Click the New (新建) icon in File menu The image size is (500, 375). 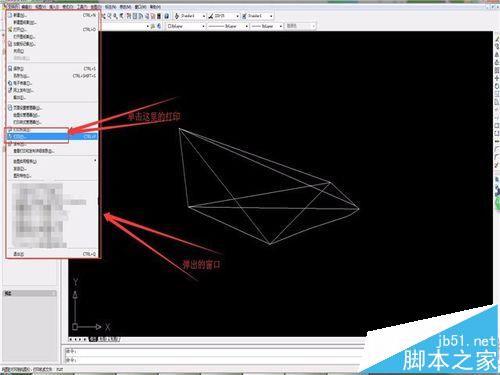click(10, 15)
